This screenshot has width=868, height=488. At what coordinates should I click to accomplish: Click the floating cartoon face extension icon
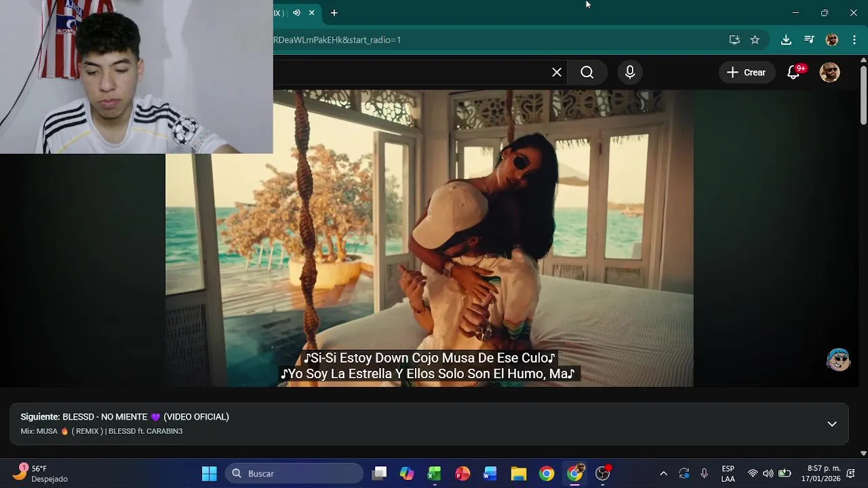pos(839,360)
